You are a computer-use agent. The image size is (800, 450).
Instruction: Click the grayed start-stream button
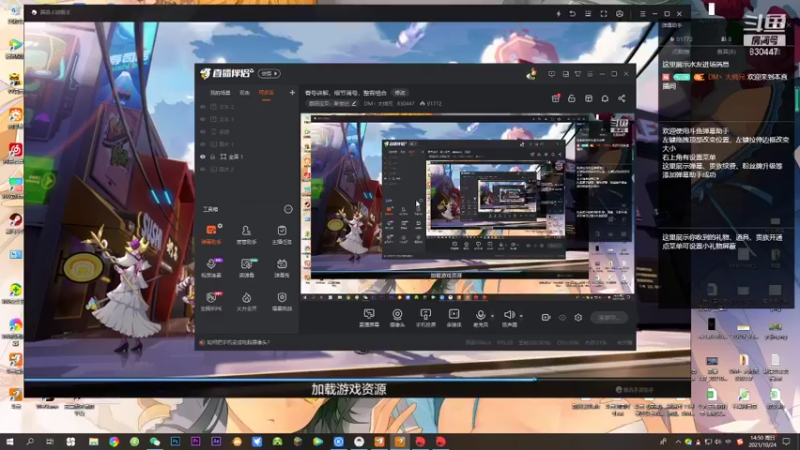point(609,317)
